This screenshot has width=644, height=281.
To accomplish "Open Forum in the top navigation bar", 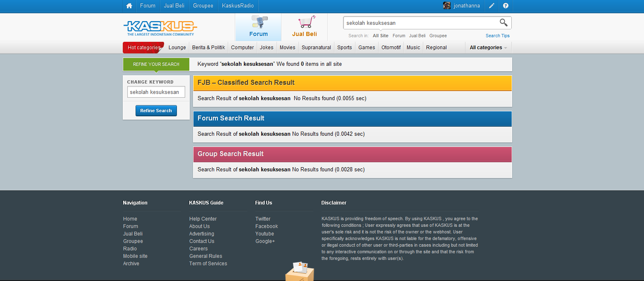I will click(148, 6).
